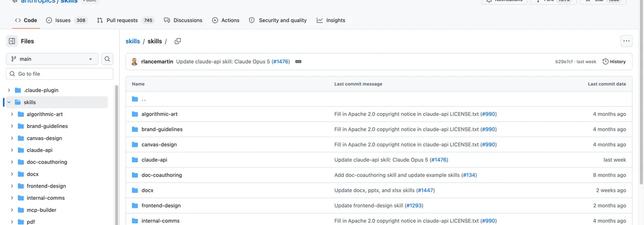644x225 pixels.
Task: Open 'Update frontend-design skill' commit message
Action: click(x=369, y=206)
